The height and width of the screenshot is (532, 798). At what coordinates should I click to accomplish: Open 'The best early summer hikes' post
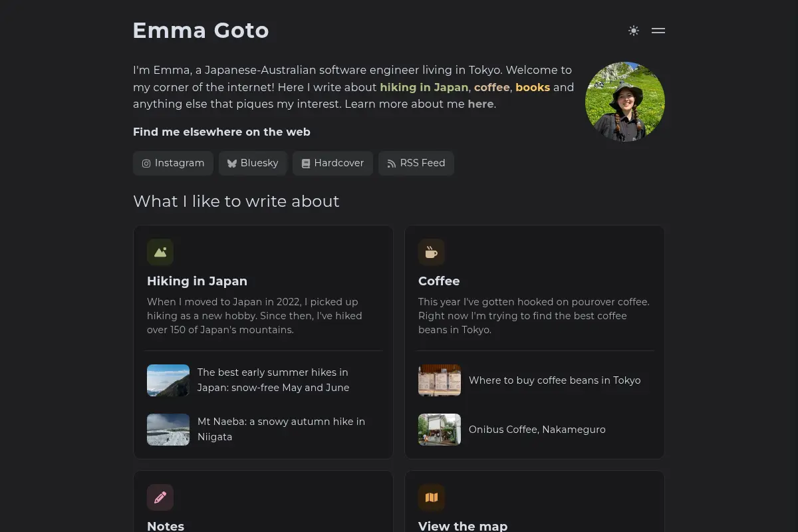(x=273, y=380)
